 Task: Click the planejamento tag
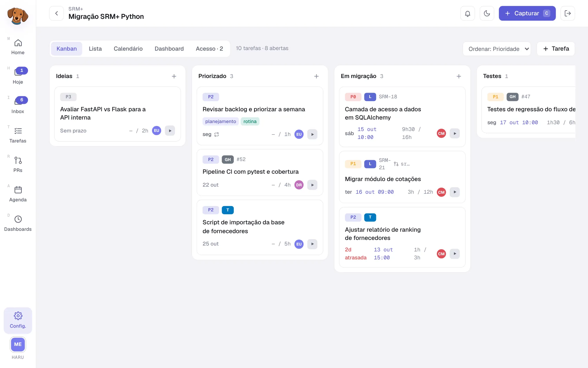click(220, 121)
